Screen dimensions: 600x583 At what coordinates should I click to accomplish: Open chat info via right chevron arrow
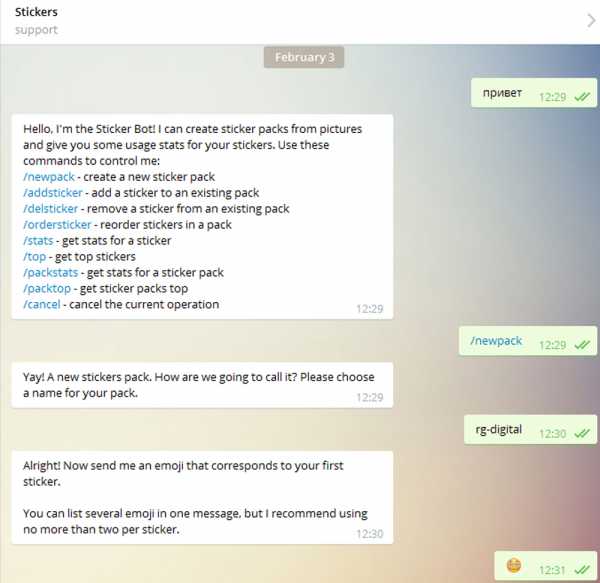click(591, 21)
